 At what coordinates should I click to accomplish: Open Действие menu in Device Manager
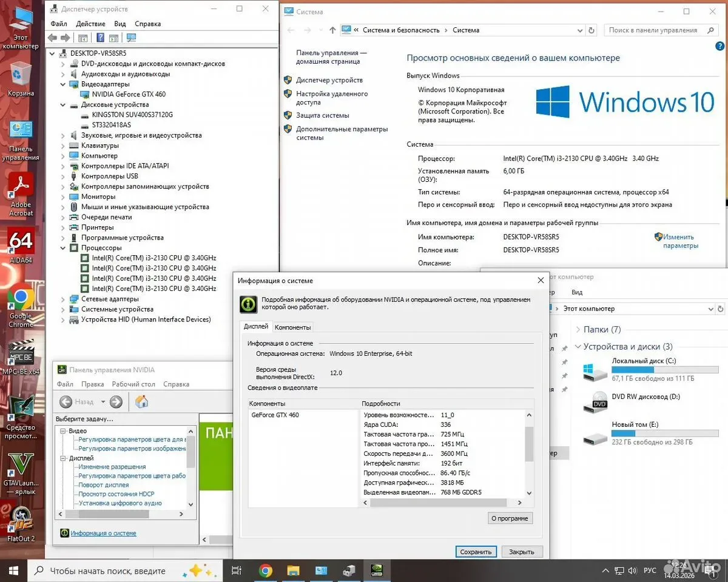91,24
